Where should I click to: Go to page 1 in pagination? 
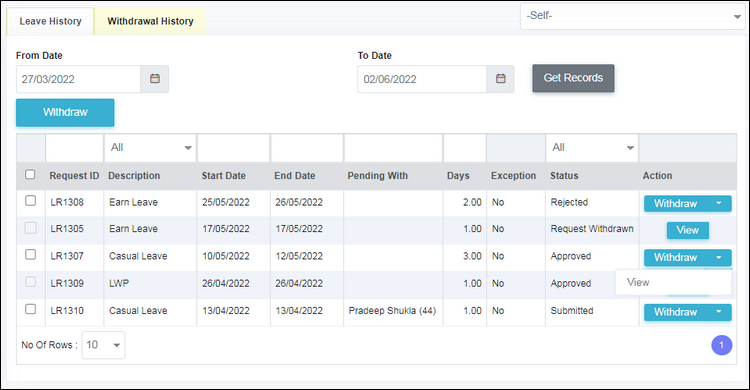721,345
